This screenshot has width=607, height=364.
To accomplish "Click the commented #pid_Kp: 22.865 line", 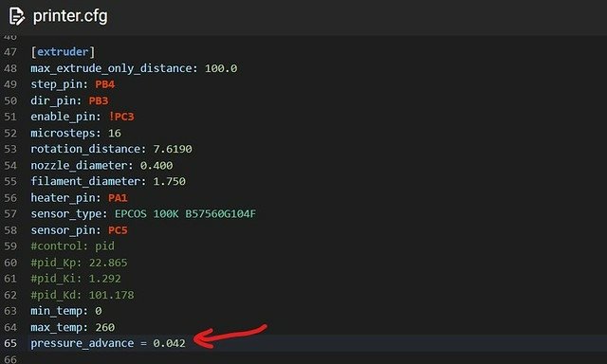I will pyautogui.click(x=79, y=263).
